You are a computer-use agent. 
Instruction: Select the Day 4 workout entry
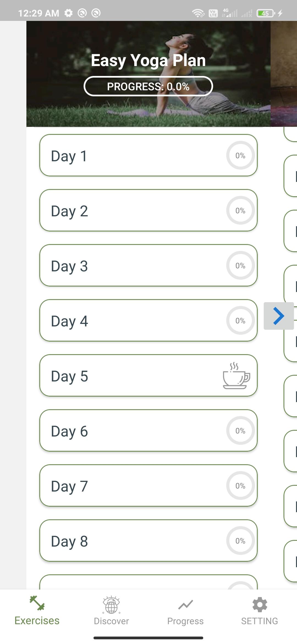148,320
